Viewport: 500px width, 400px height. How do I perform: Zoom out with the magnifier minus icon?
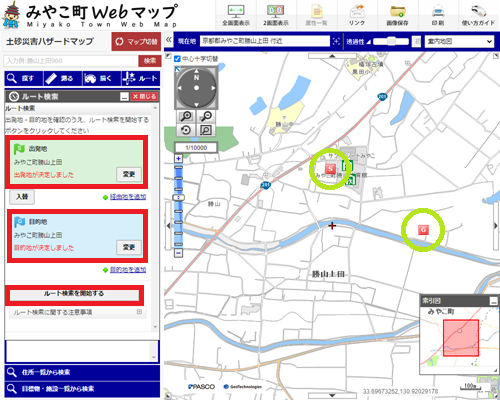[x=207, y=116]
